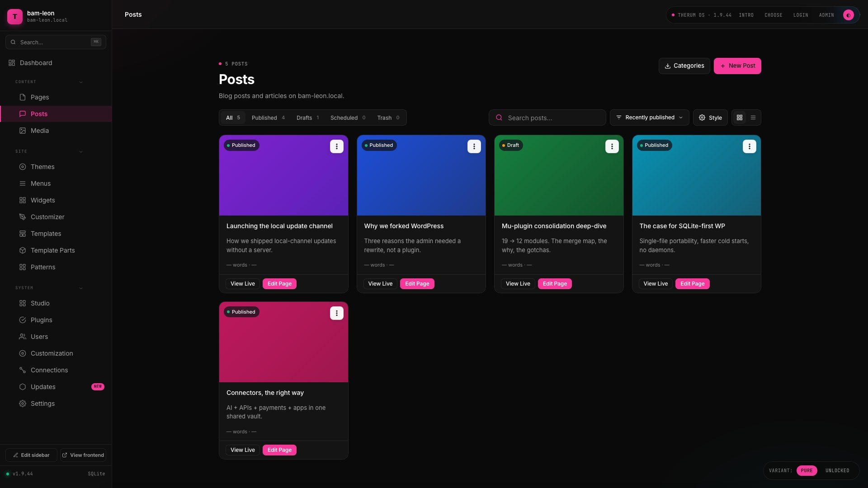
Task: Open Updates page with NEW badge
Action: point(56,387)
